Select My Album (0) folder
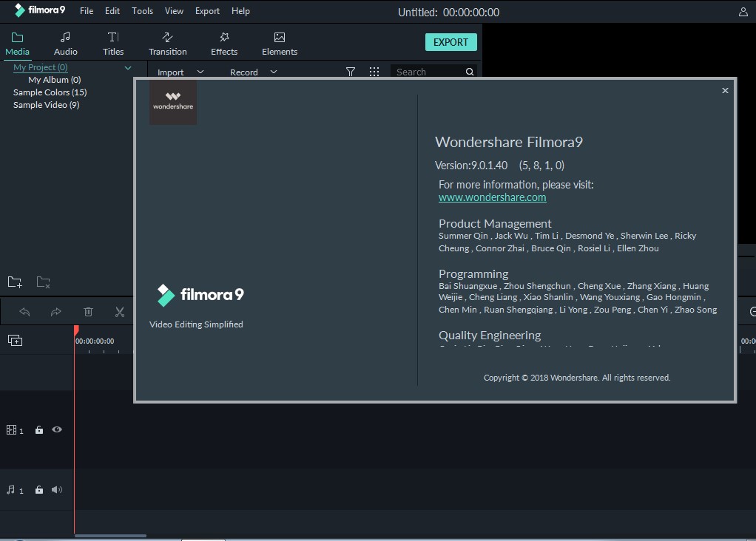The height and width of the screenshot is (541, 756). click(x=55, y=80)
